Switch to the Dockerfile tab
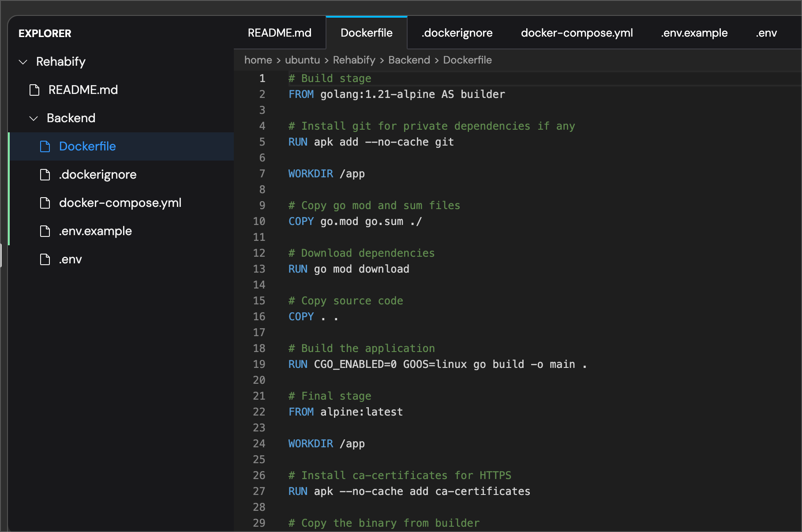 coord(367,33)
